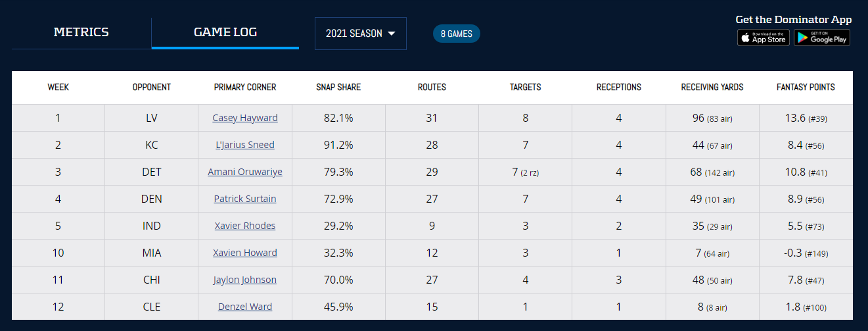This screenshot has height=331, width=868.
Task: Open the Jaylon Johnson link
Action: point(245,280)
